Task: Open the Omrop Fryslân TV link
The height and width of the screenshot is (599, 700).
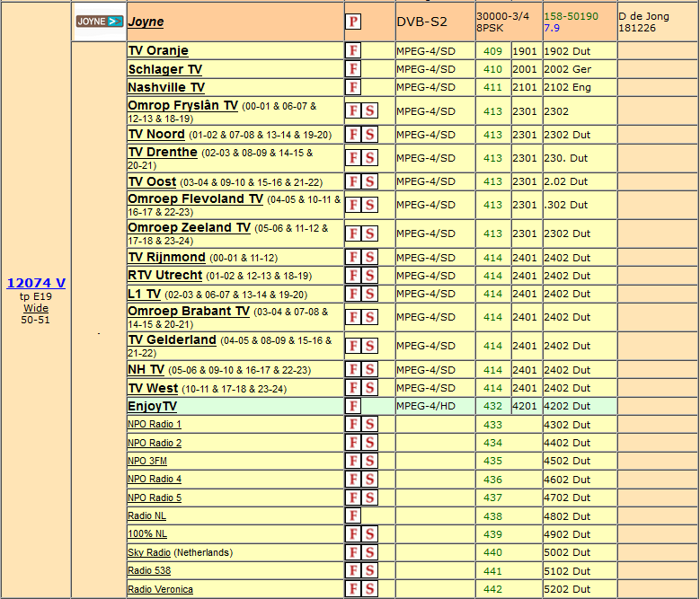Action: pyautogui.click(x=182, y=106)
